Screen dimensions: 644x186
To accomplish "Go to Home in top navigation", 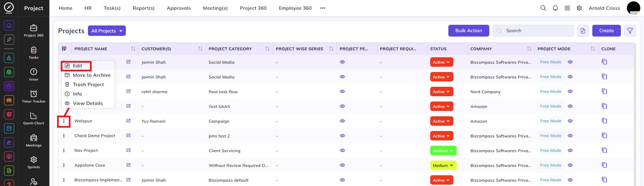I will pos(65,8).
